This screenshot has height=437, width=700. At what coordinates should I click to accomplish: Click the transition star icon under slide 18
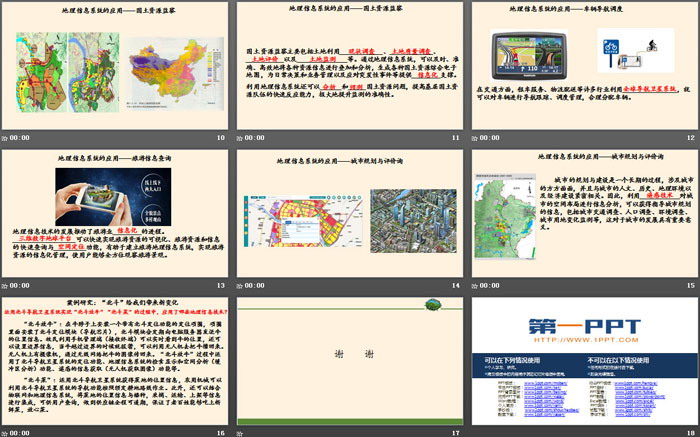pyautogui.click(x=474, y=432)
